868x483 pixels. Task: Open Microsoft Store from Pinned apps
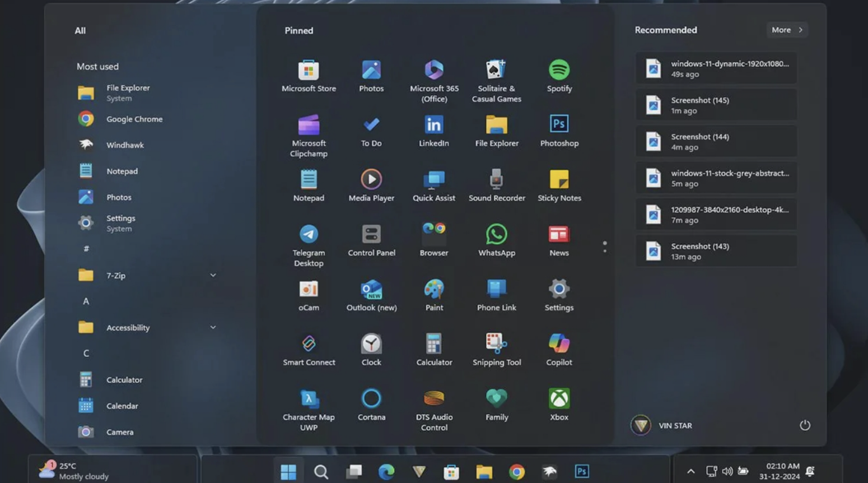(309, 76)
